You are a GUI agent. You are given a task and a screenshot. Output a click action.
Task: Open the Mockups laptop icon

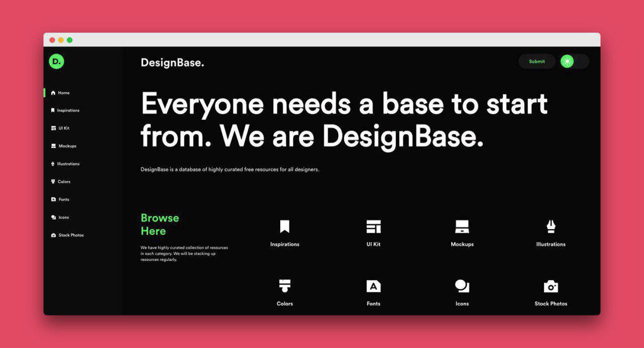coord(462,227)
